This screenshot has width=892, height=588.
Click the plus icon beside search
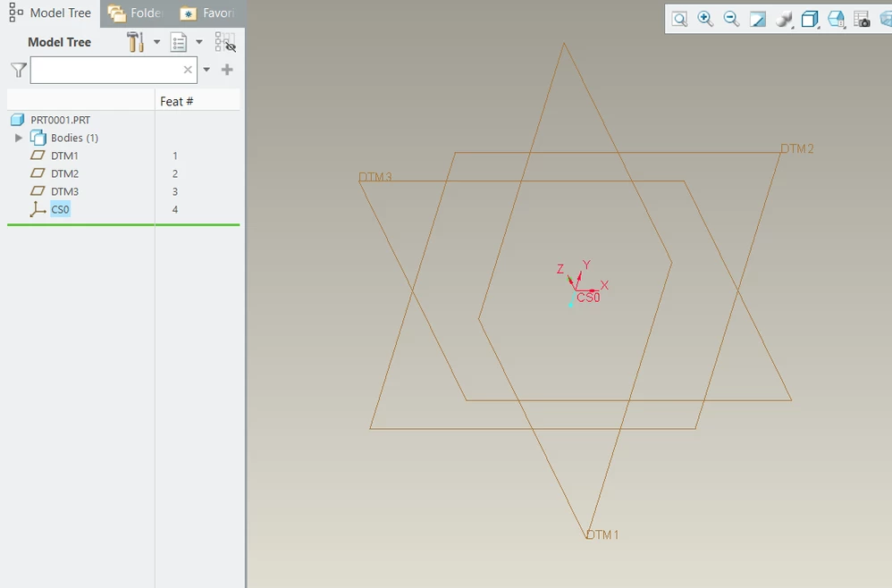pyautogui.click(x=227, y=70)
